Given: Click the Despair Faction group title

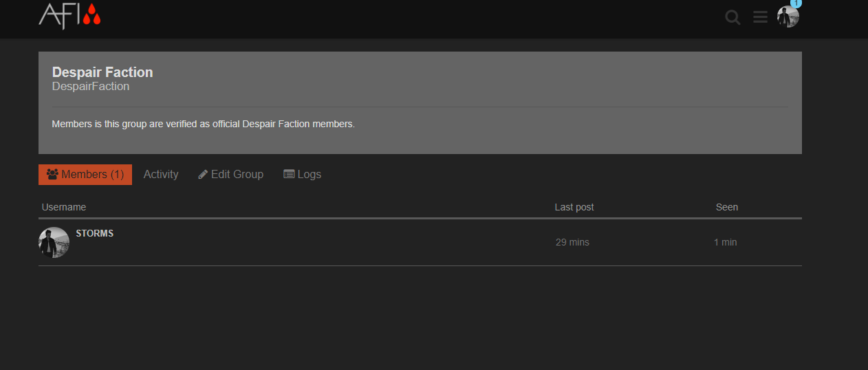Looking at the screenshot, I should [x=102, y=72].
